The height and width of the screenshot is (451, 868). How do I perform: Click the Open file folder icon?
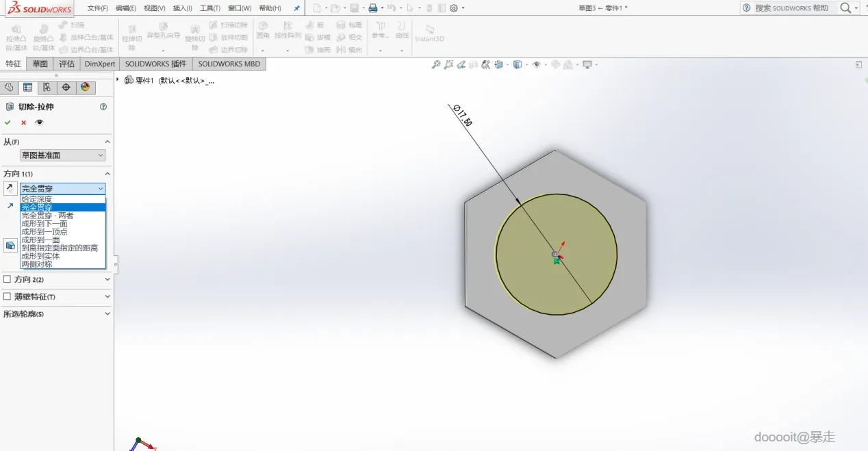coord(335,8)
